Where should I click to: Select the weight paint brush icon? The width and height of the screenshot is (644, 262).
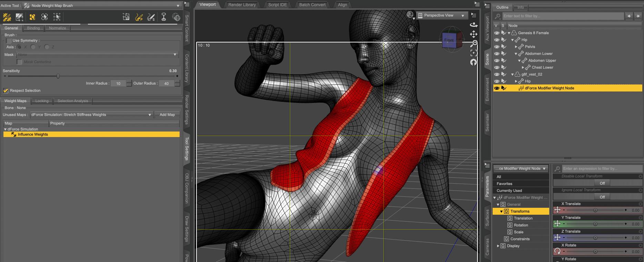(x=7, y=17)
